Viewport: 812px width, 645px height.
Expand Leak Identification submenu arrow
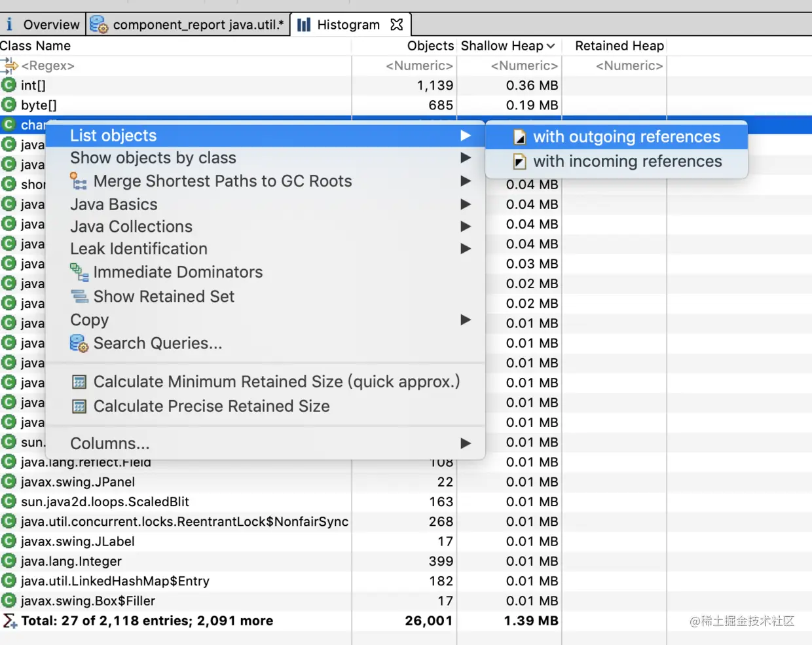pos(466,249)
